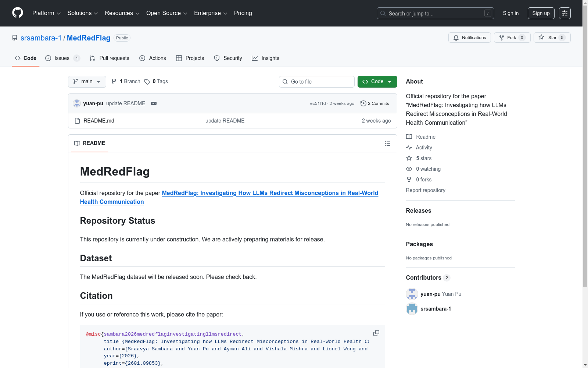
Task: Open the Readme link in About
Action: click(x=421, y=137)
